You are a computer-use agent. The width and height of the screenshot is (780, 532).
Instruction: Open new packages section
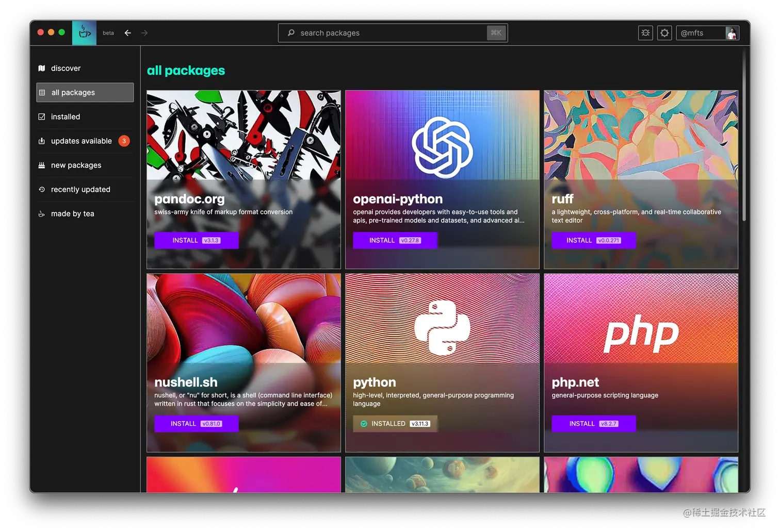point(85,165)
